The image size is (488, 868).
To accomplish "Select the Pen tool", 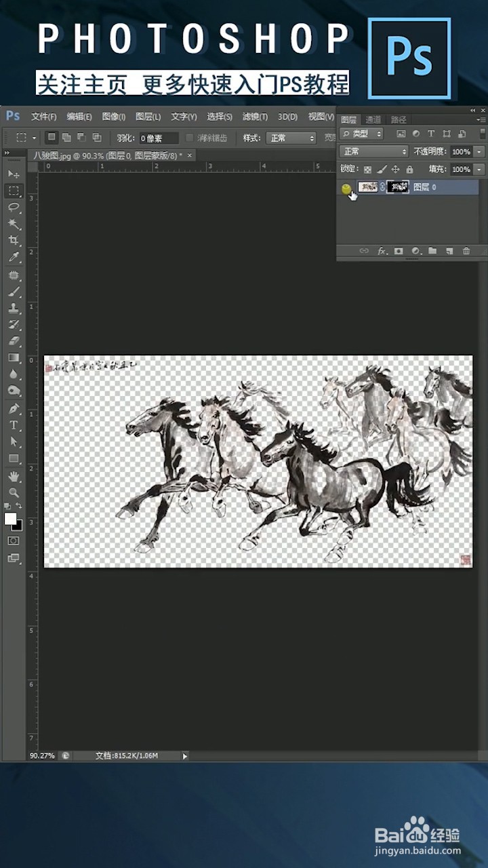I will [14, 409].
